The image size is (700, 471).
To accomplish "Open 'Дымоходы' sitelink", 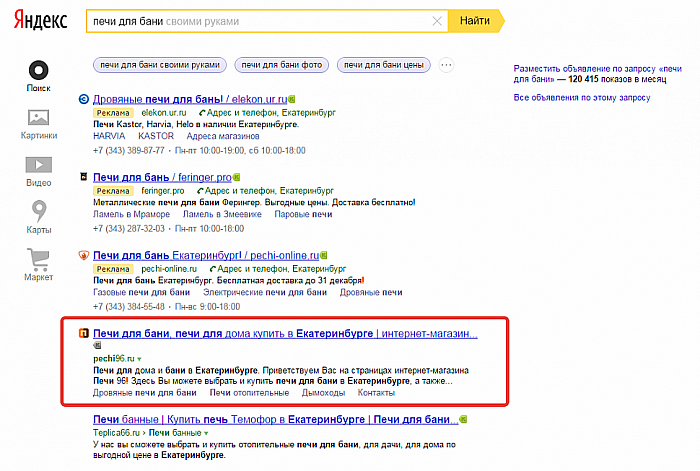I will coord(323,393).
